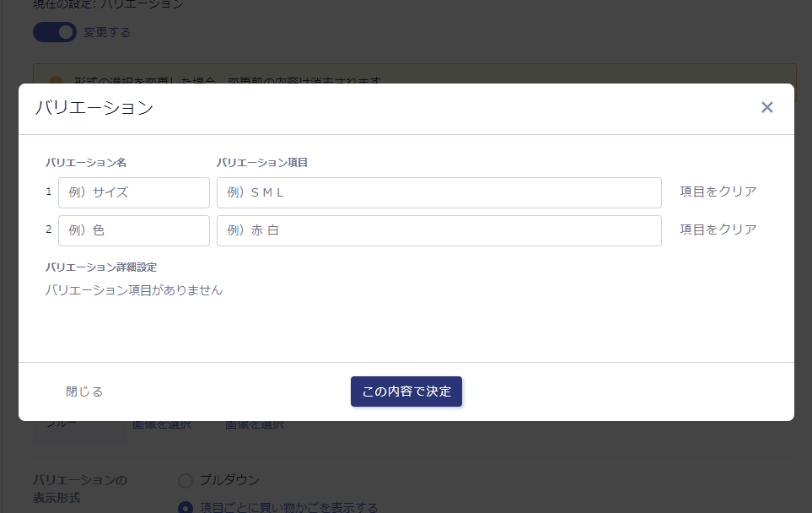
Task: Toggle the 変更する switch in background page
Action: (x=54, y=32)
